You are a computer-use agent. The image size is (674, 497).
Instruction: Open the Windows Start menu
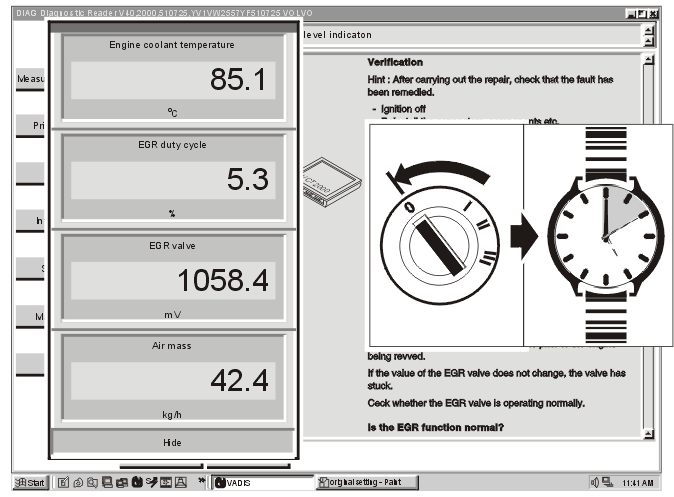[x=30, y=482]
